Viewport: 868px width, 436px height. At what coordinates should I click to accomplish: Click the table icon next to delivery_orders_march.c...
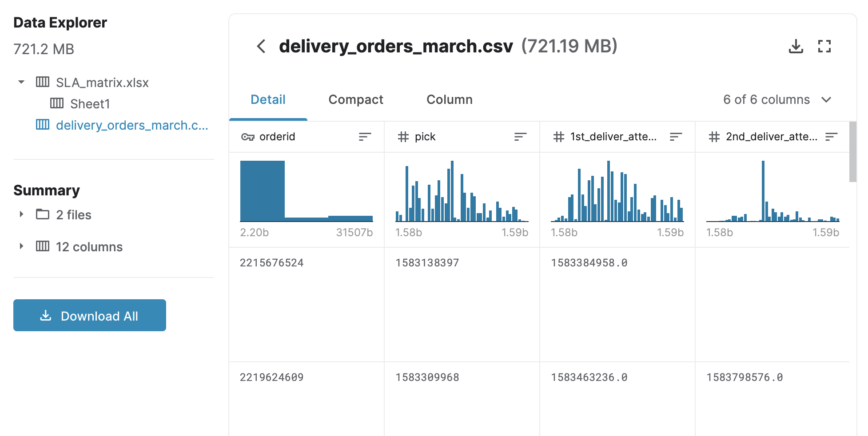pyautogui.click(x=43, y=124)
